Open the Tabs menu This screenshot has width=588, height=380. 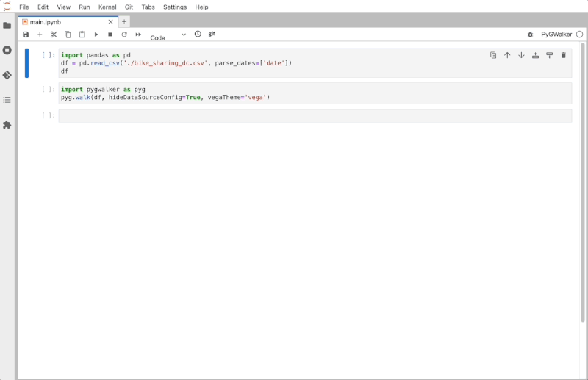click(148, 7)
